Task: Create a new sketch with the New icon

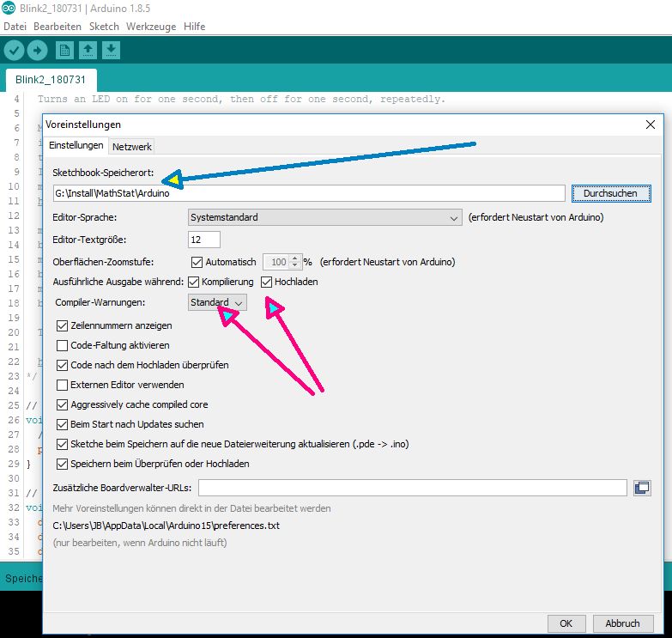Action: click(x=64, y=50)
